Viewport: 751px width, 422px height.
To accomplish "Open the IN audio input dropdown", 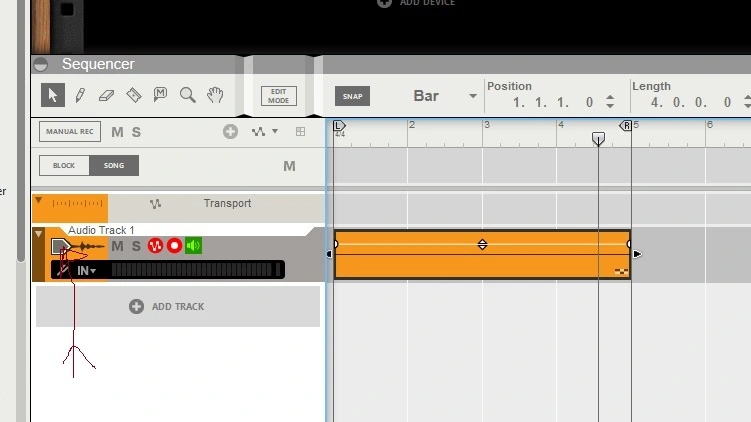I will (87, 270).
